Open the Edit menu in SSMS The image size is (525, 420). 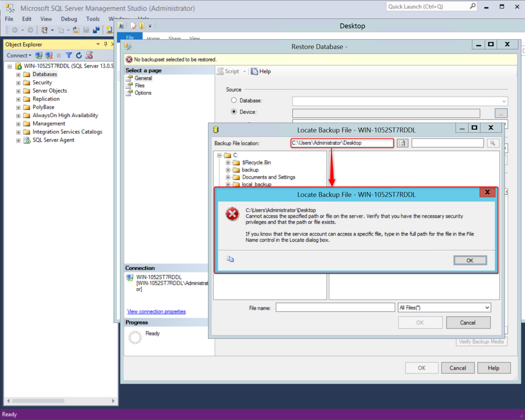pos(27,19)
